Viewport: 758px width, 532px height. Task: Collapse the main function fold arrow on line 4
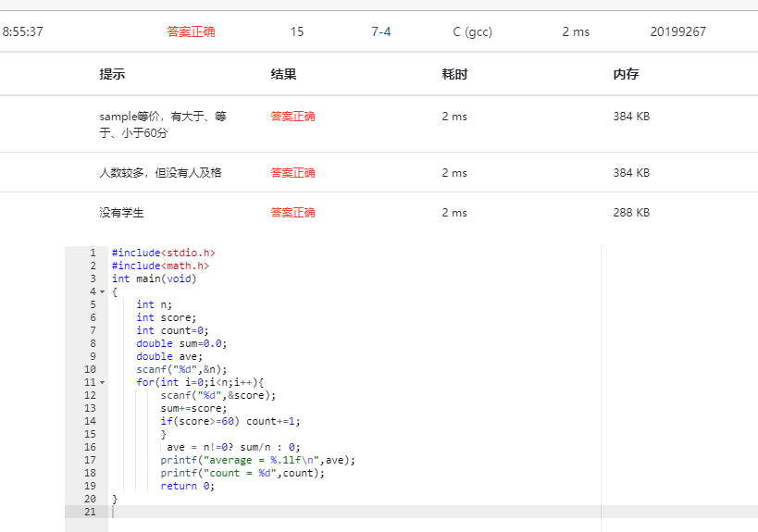tap(102, 291)
